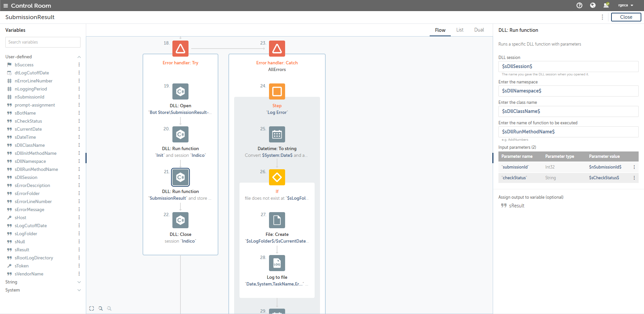This screenshot has height=314, width=644.
Task: Expand the System variables section
Action: (79, 290)
